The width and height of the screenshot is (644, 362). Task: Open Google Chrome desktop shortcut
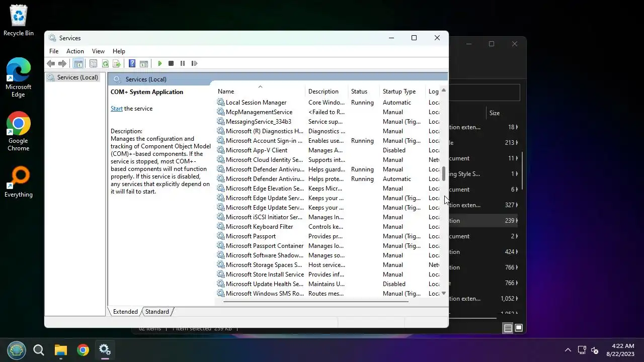19,132
